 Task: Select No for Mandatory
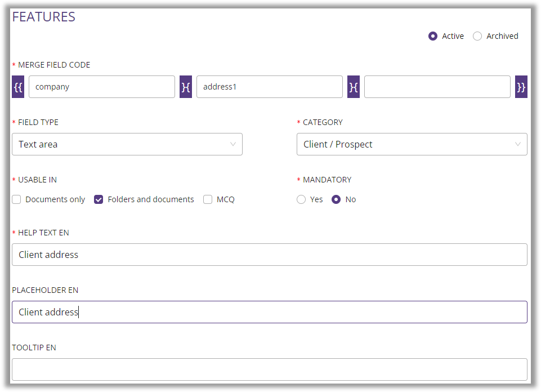[336, 199]
